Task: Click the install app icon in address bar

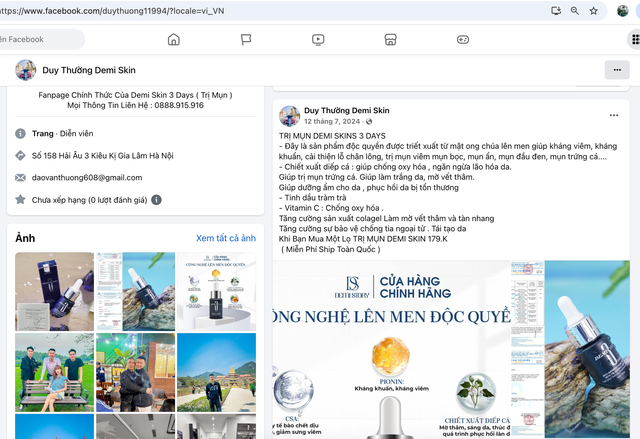Action: (556, 11)
